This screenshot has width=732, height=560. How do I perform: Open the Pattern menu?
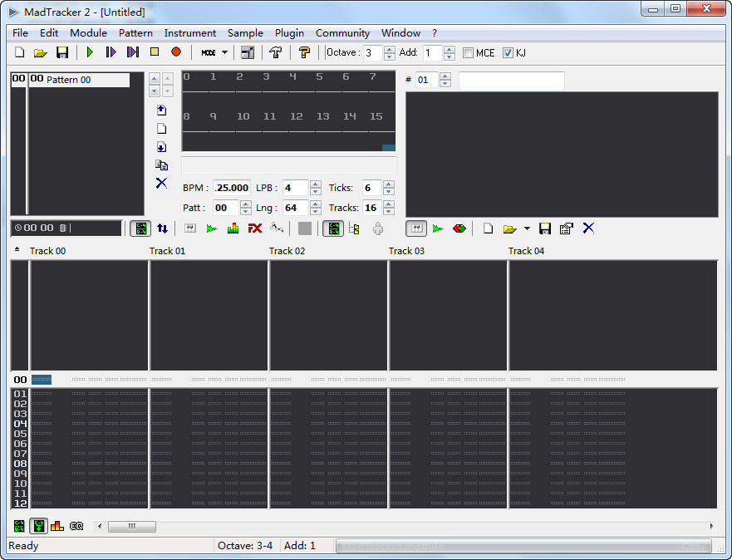coord(135,33)
